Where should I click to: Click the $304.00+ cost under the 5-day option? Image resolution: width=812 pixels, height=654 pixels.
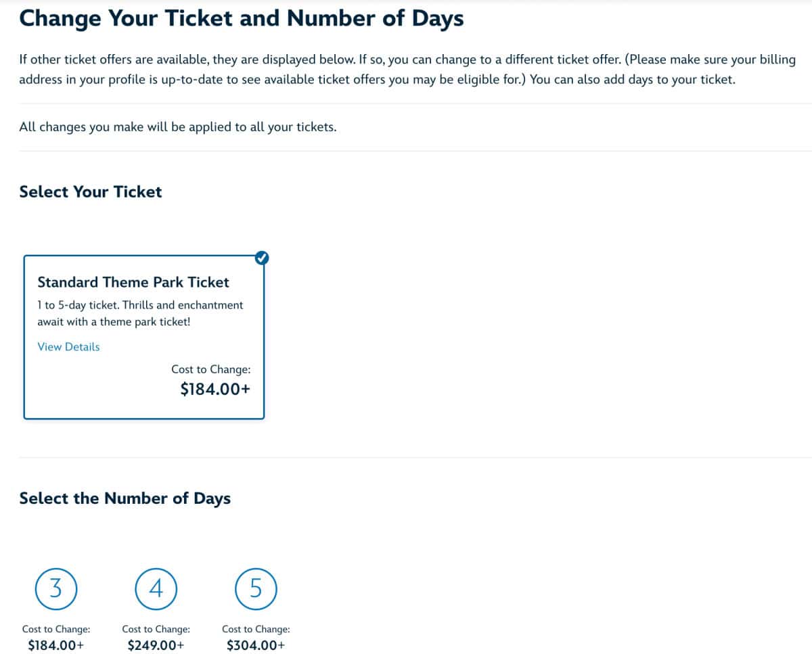[x=255, y=645]
